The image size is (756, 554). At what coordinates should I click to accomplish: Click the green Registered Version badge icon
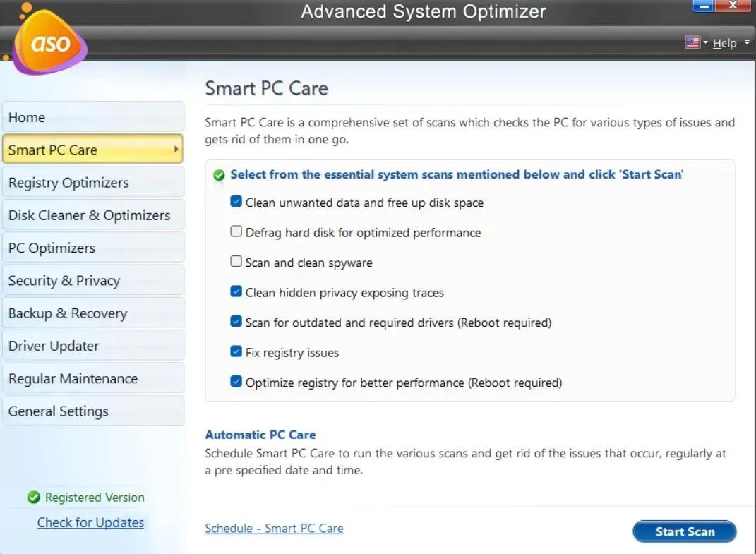pyautogui.click(x=35, y=498)
